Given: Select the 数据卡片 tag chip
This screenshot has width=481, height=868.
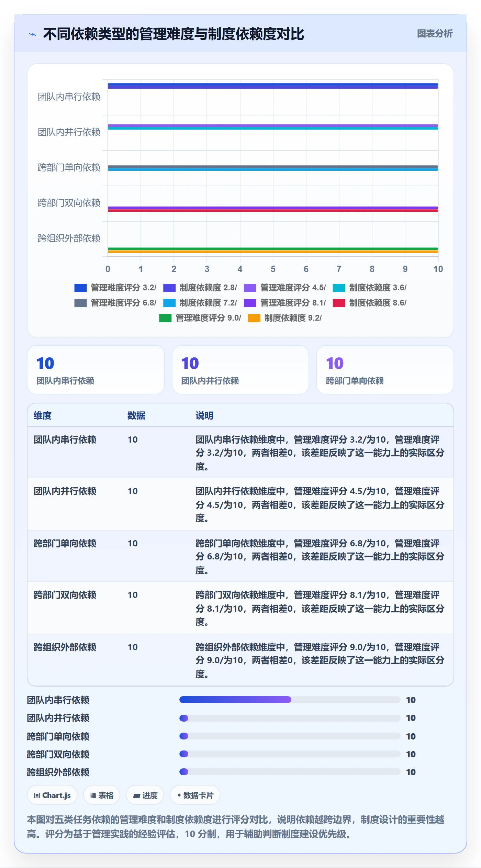Looking at the screenshot, I should click(195, 795).
